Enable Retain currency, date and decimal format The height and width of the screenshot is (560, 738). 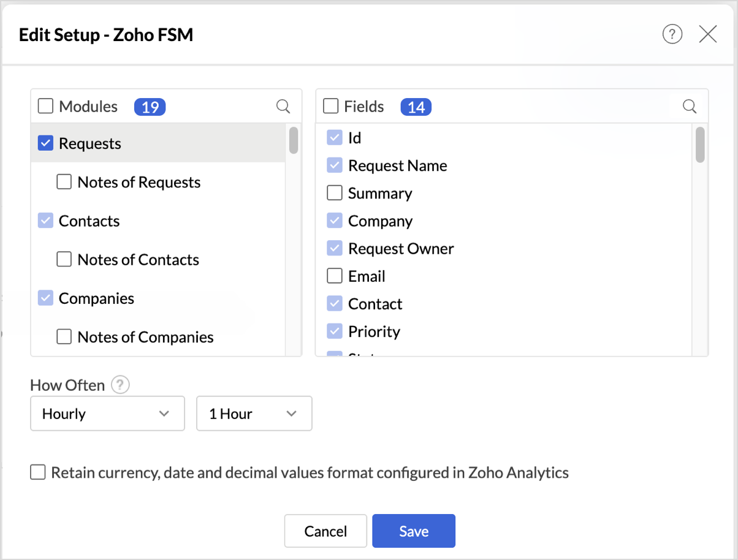click(x=38, y=472)
